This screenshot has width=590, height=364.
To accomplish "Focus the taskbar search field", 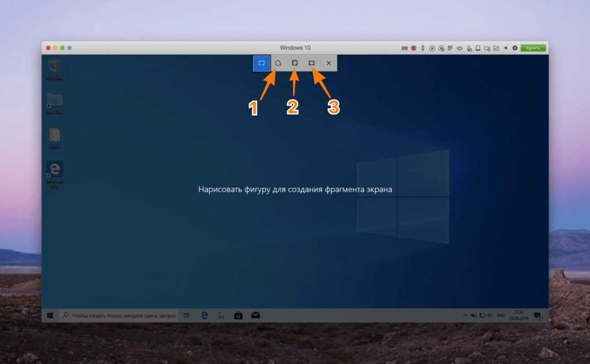I will (x=119, y=316).
